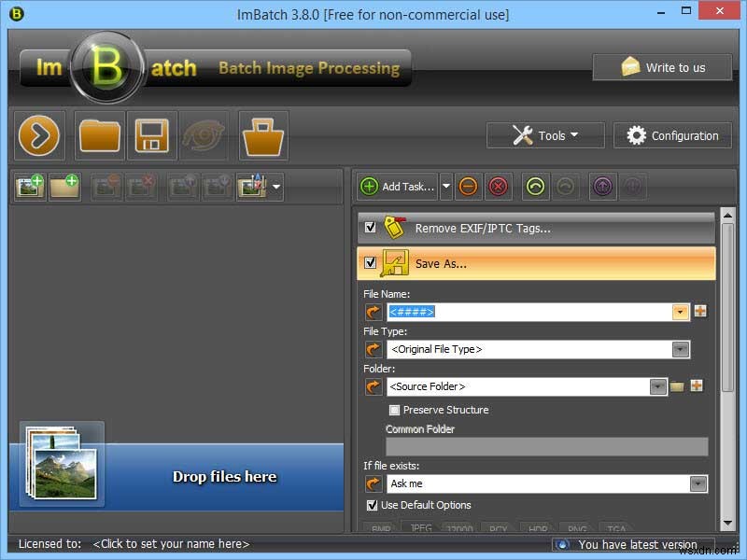This screenshot has width=747, height=560.
Task: Delete all tasks with red X icon
Action: click(499, 187)
